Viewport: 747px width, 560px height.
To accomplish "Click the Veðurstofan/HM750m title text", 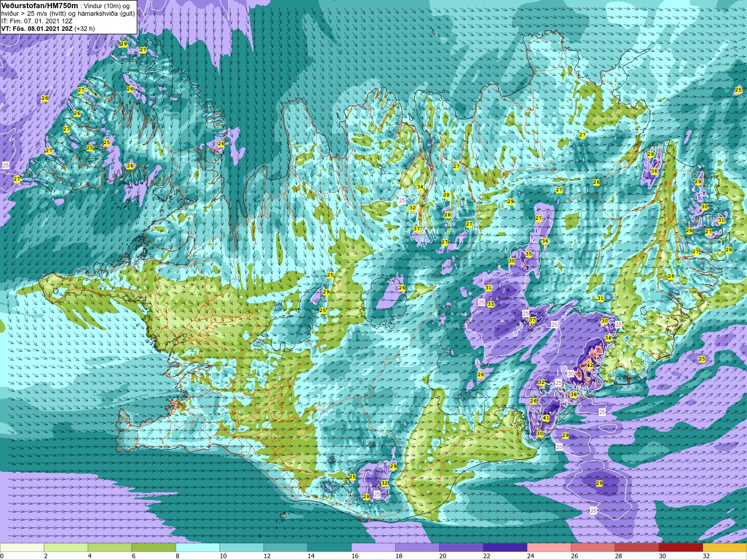I will click(39, 5).
